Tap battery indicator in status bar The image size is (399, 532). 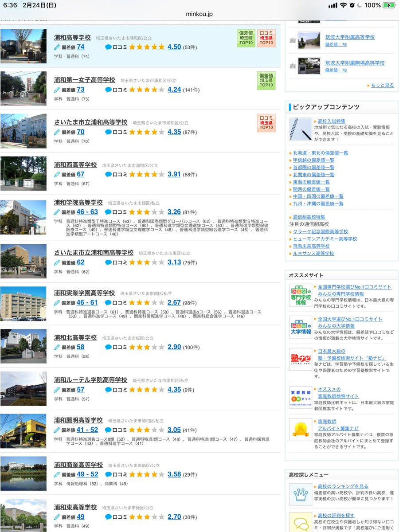388,5
